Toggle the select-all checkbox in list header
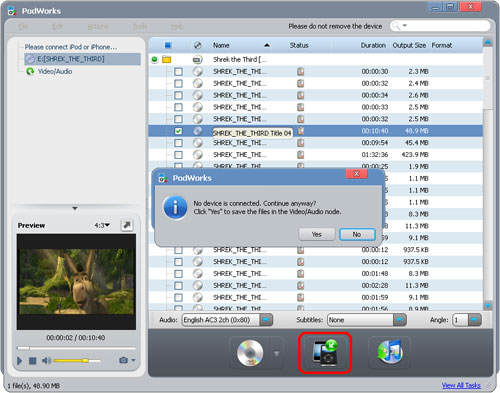Image resolution: width=500 pixels, height=393 pixels. 168,45
